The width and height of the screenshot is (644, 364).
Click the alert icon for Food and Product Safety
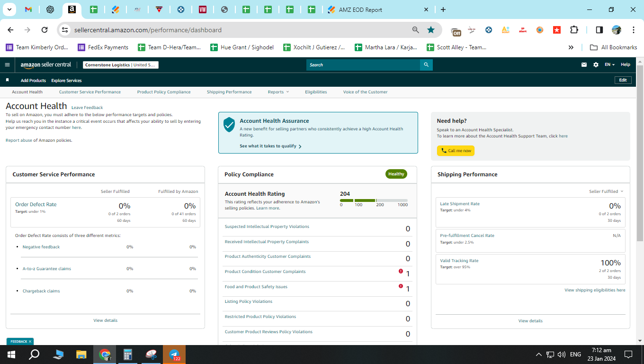[x=401, y=286]
